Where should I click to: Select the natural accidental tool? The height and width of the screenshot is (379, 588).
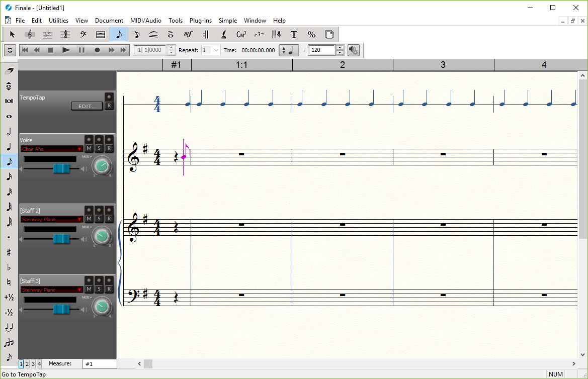[x=9, y=282]
